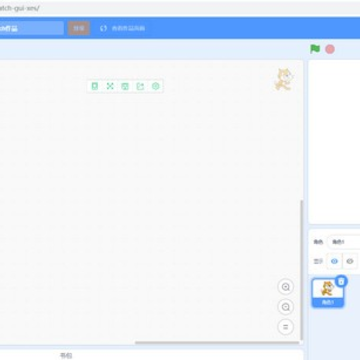Expand the 书包 backpack bar
Image resolution: width=360 pixels, height=360 pixels.
[x=152, y=355]
